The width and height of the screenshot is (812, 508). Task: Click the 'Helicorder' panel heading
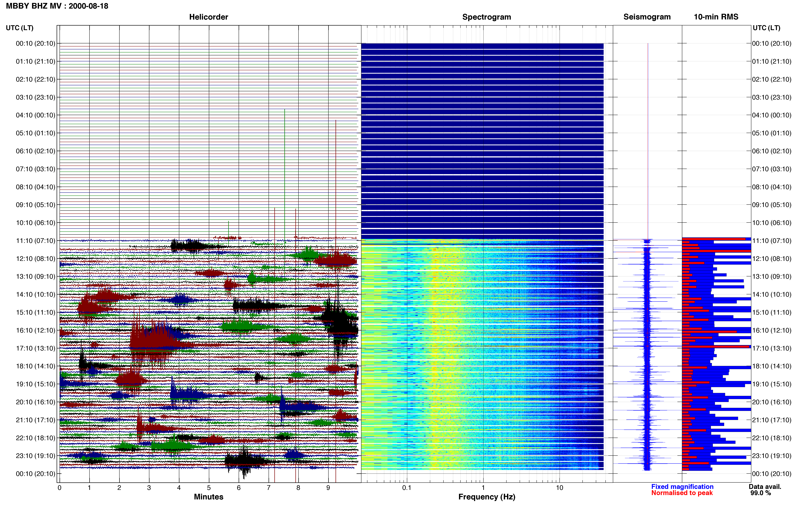[209, 17]
